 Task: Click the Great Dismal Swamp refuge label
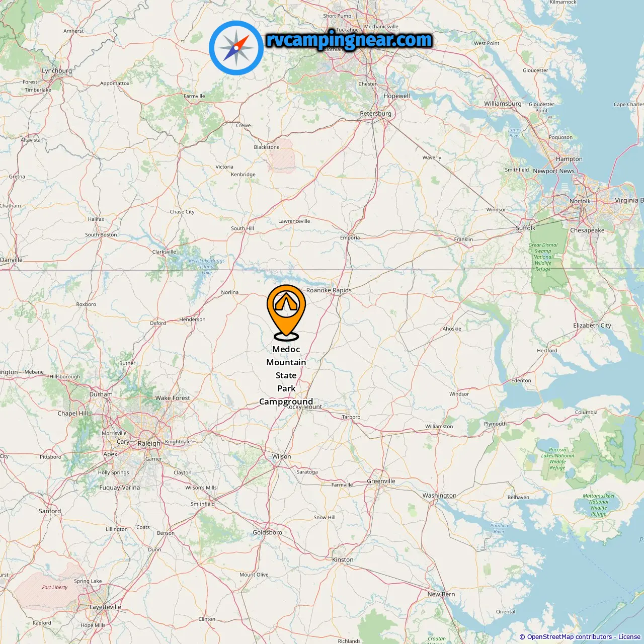(x=543, y=257)
